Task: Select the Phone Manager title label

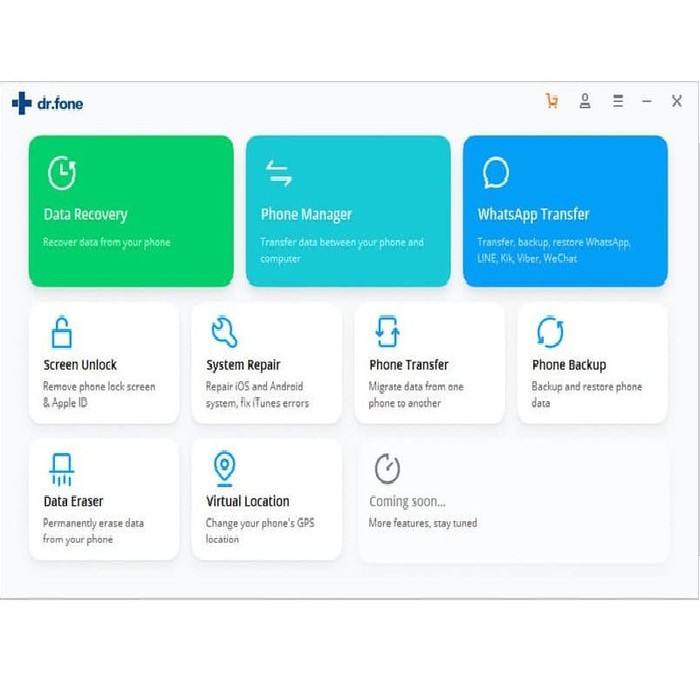Action: pyautogui.click(x=306, y=214)
